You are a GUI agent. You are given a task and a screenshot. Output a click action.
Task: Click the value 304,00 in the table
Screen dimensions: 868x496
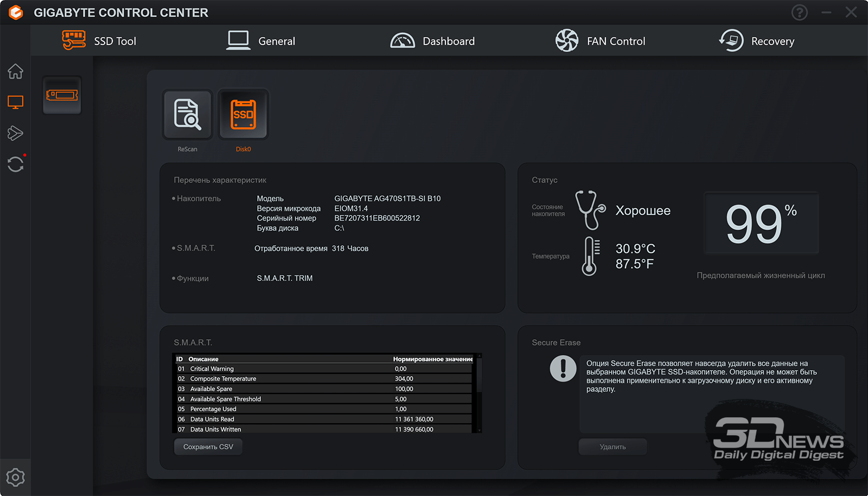[x=404, y=379]
